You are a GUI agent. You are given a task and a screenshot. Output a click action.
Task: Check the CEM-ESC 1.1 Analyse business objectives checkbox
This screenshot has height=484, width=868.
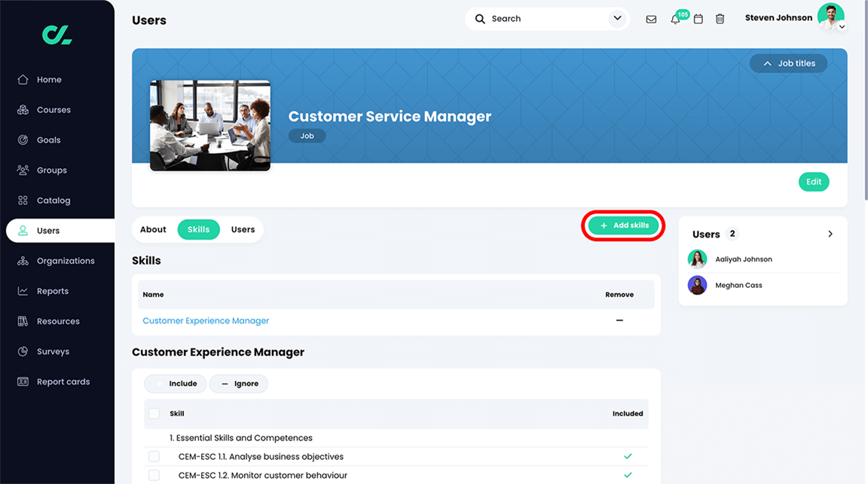point(154,456)
